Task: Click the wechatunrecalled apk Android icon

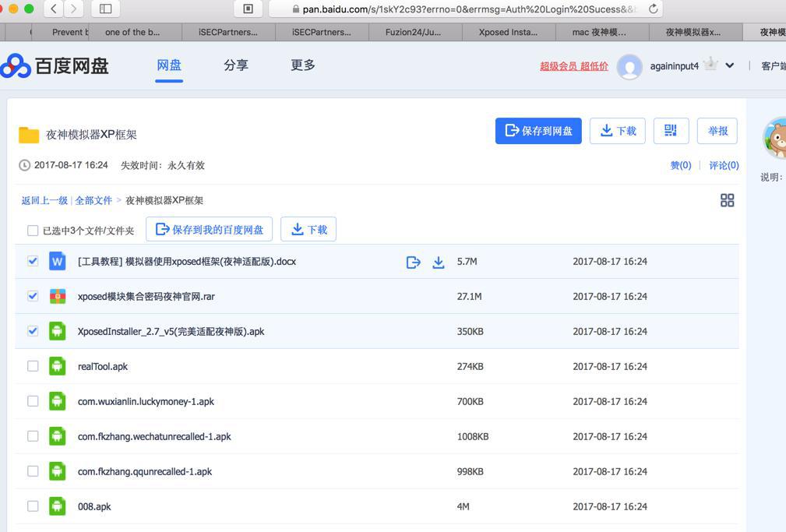Action: click(57, 436)
